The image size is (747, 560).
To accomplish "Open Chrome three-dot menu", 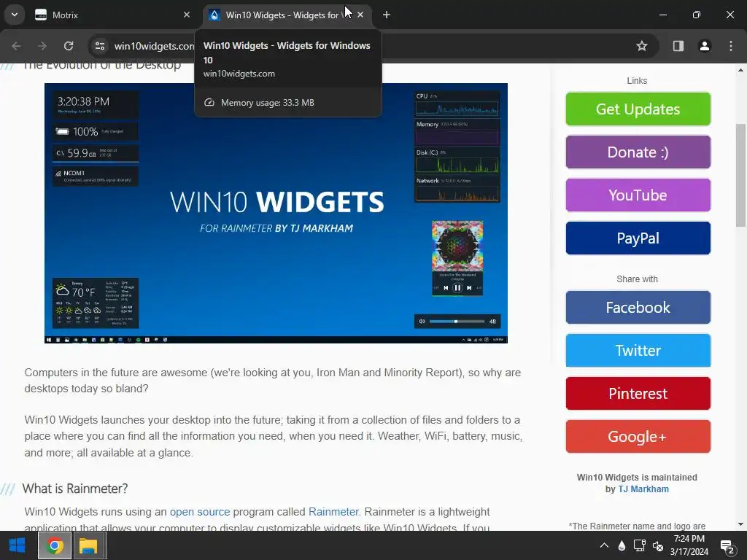I will (731, 46).
